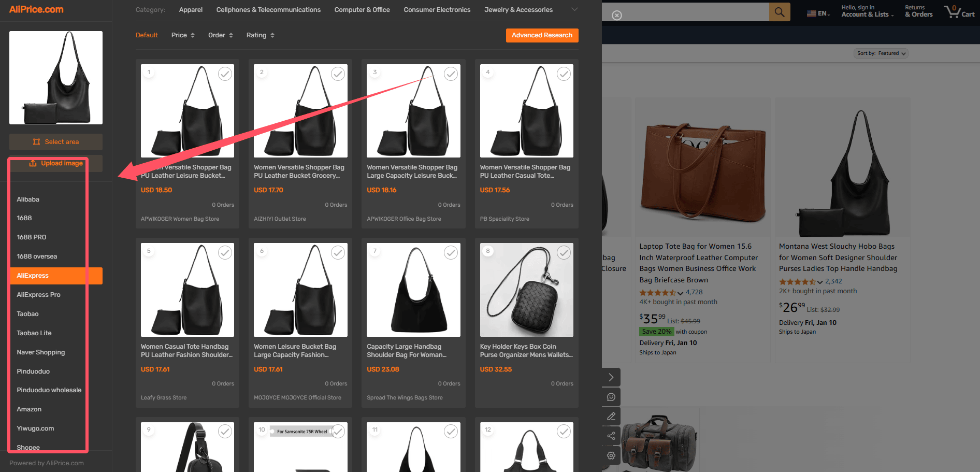This screenshot has height=472, width=980.
Task: Select Jewelry & Accessories category
Action: [518, 10]
